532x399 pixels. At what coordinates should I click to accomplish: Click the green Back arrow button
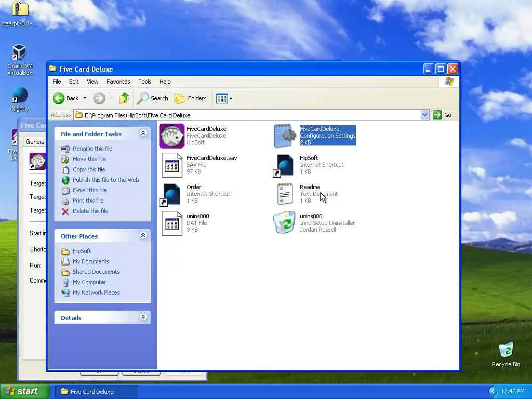point(59,98)
